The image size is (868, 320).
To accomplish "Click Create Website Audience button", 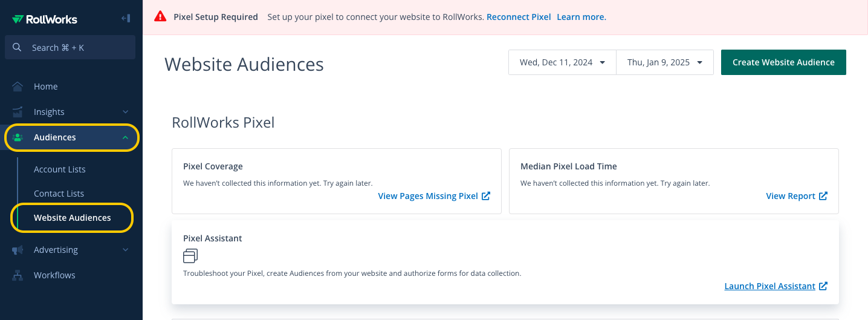I will coord(783,62).
